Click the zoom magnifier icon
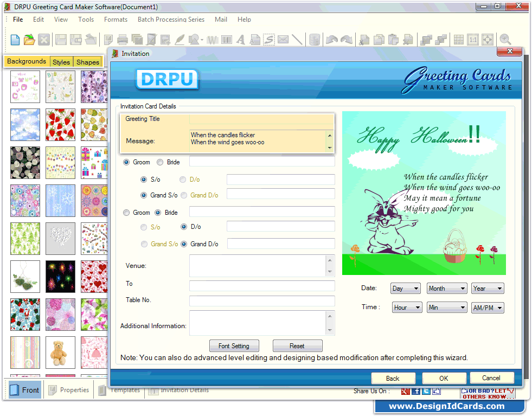The height and width of the screenshot is (416, 532). [505, 40]
